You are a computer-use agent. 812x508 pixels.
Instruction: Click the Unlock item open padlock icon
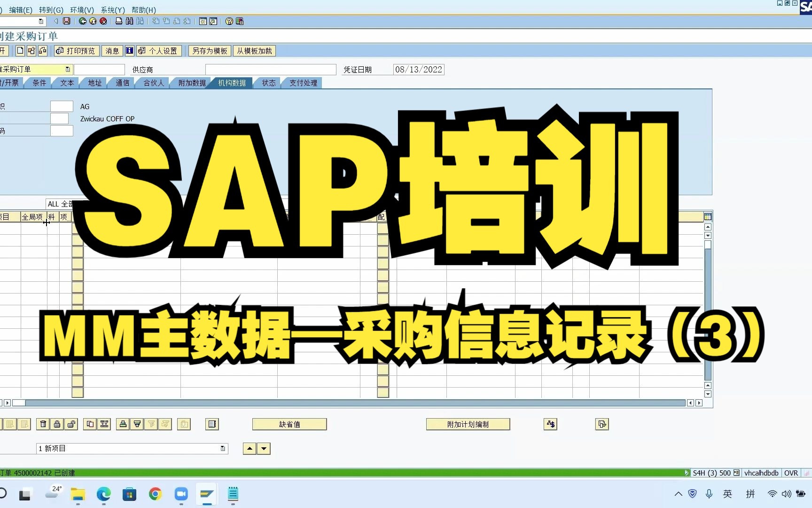point(71,424)
